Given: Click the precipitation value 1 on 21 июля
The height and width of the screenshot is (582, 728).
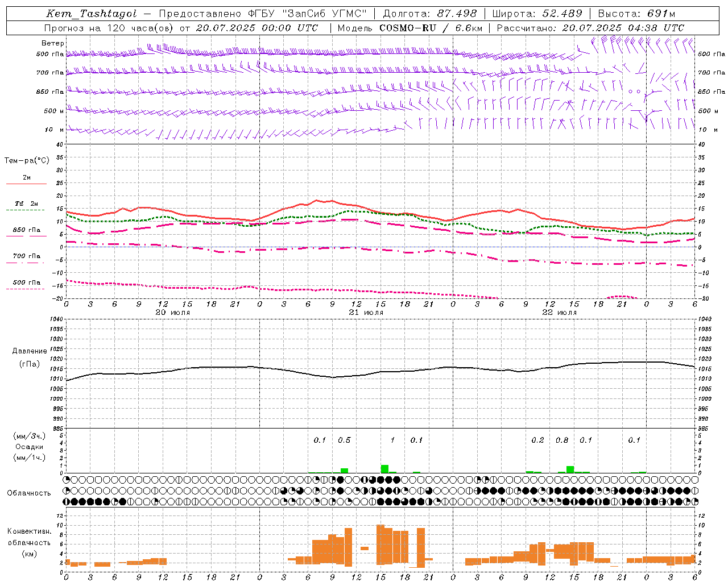Looking at the screenshot, I should (392, 440).
